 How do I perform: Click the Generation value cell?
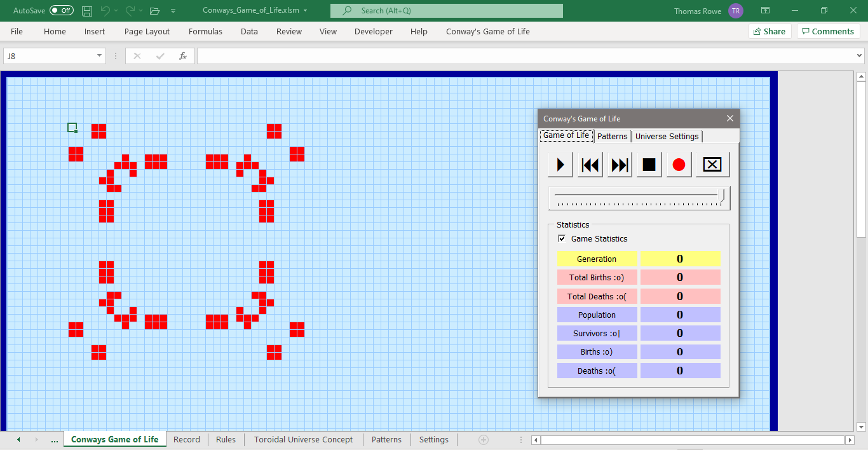pos(680,259)
